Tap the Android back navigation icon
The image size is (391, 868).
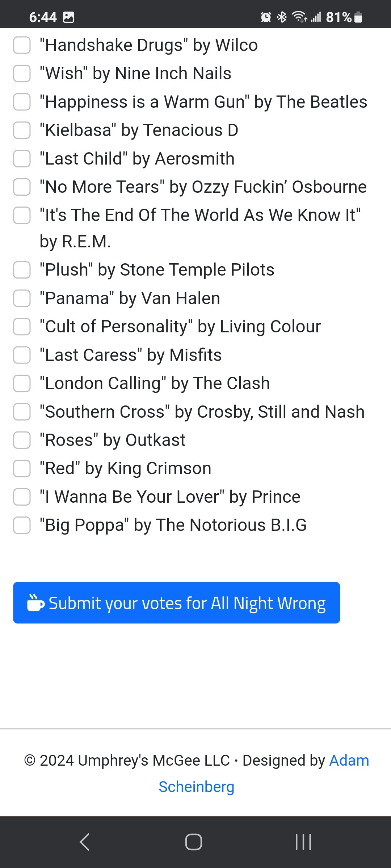point(85,842)
